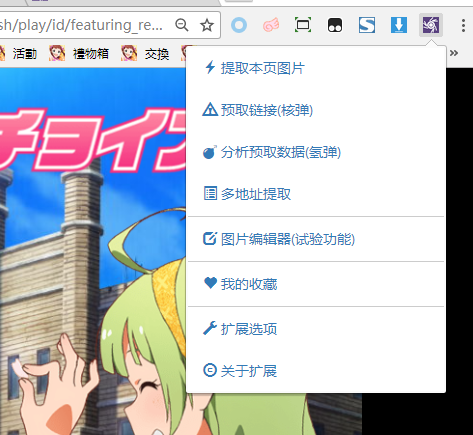The width and height of the screenshot is (473, 435).
Task: Open the Tampermonkey extension icon
Action: tap(335, 25)
